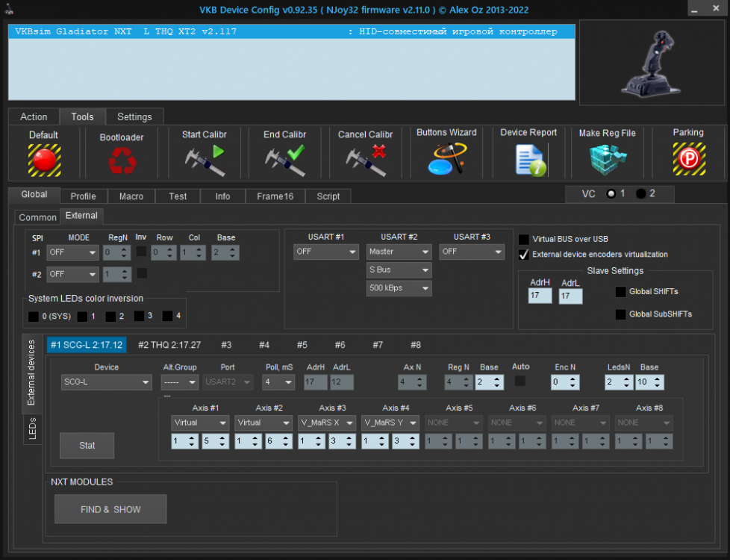730x560 pixels.
Task: Abort calibration via Cancel Calibr icon
Action: [366, 160]
